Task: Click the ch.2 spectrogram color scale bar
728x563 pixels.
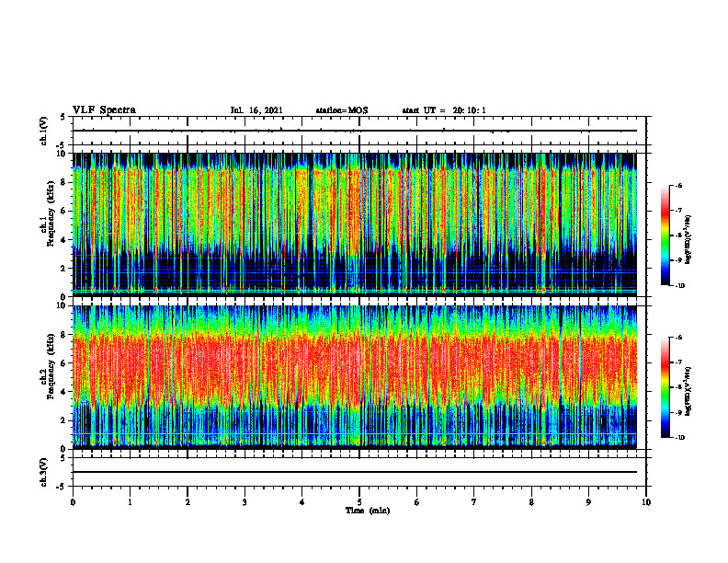Action: [665, 387]
